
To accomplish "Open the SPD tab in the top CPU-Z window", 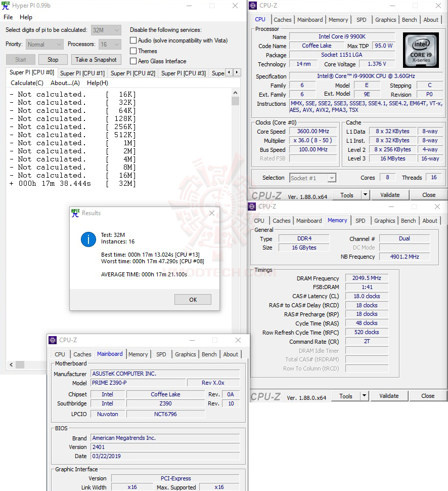I will click(362, 20).
